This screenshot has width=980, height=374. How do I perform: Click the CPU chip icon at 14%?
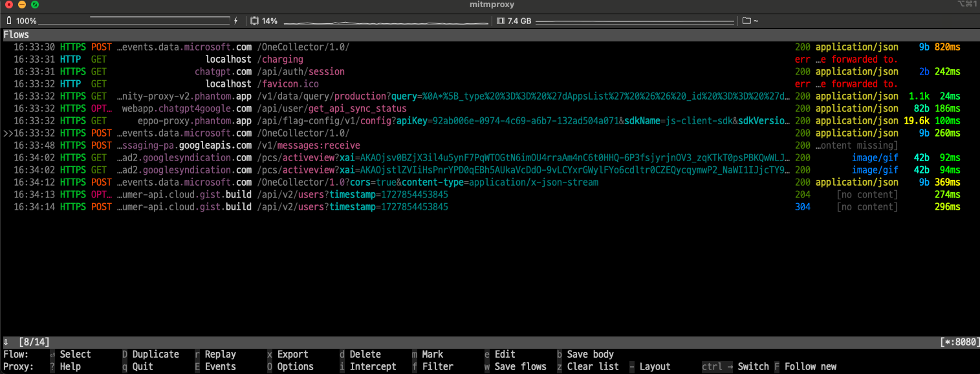pos(254,21)
